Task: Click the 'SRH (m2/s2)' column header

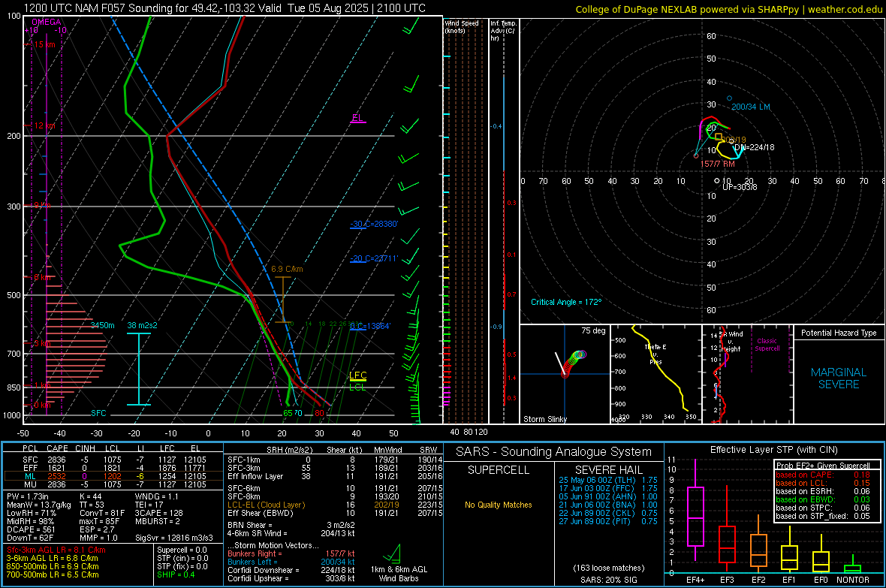Action: click(x=290, y=450)
